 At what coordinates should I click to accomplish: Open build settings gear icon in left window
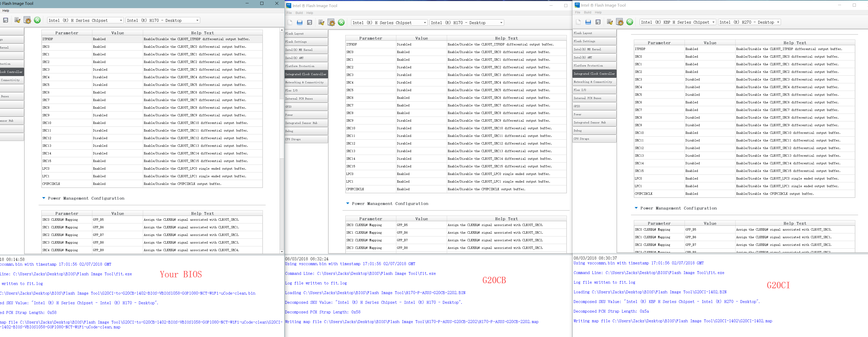click(x=28, y=20)
